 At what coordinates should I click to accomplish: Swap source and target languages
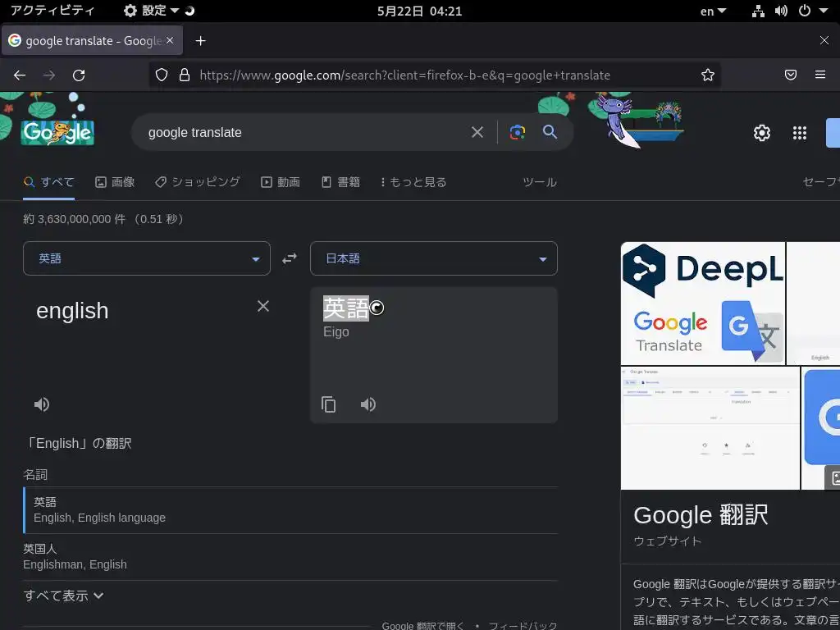(290, 258)
